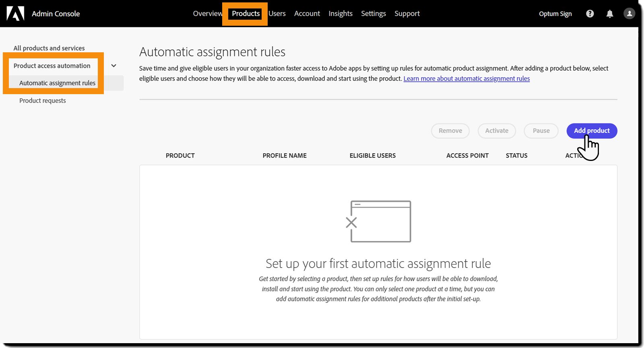The image size is (644, 348).
Task: Open the user profile avatar icon
Action: (x=629, y=14)
